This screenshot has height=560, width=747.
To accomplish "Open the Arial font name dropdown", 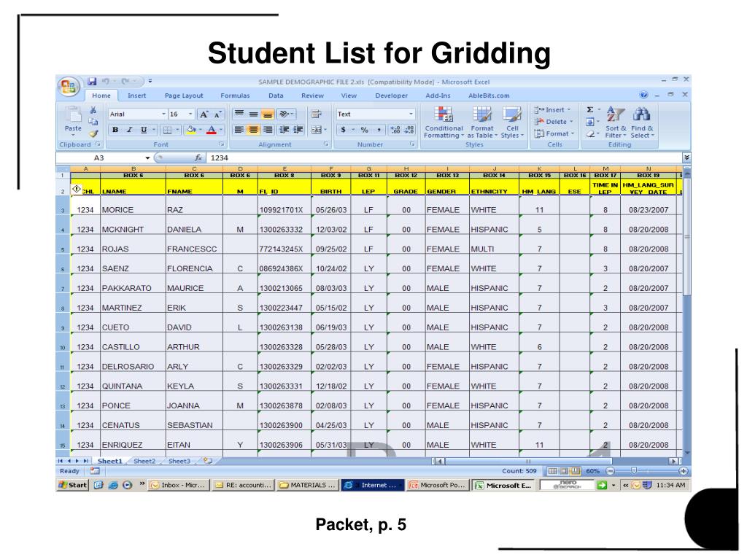I will click(x=163, y=114).
